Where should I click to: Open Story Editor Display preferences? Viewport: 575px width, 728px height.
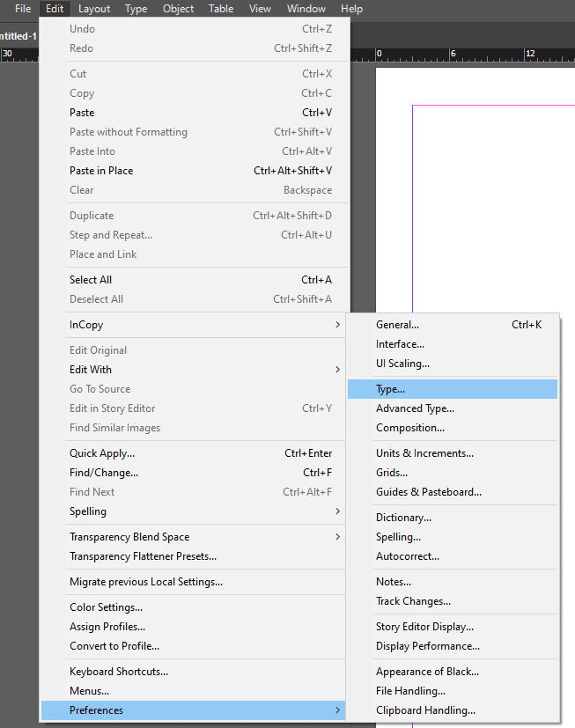click(453, 627)
